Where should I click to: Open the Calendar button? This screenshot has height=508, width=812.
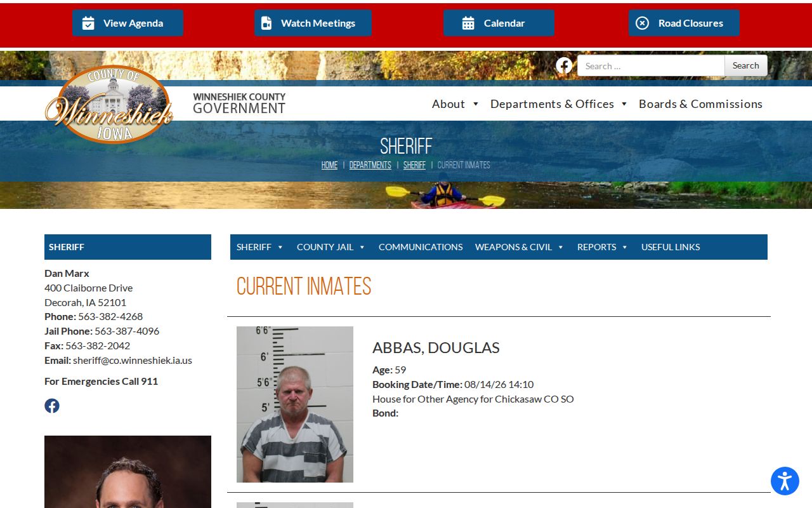[x=499, y=23]
